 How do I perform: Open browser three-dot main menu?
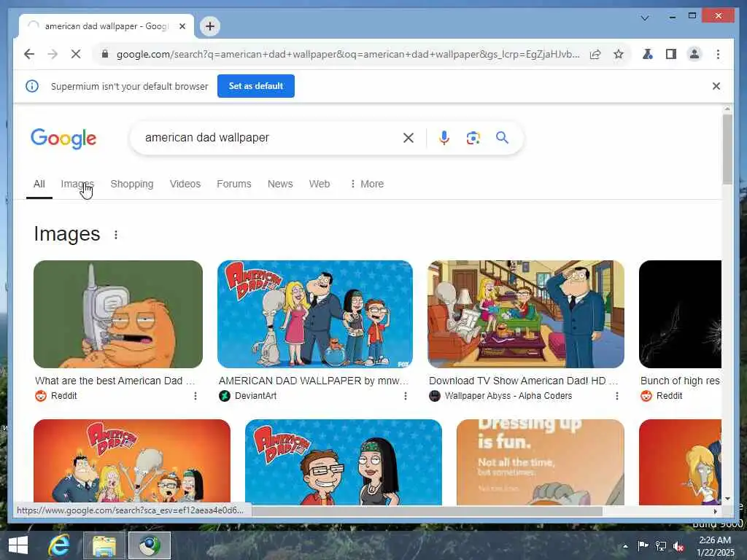coord(718,54)
